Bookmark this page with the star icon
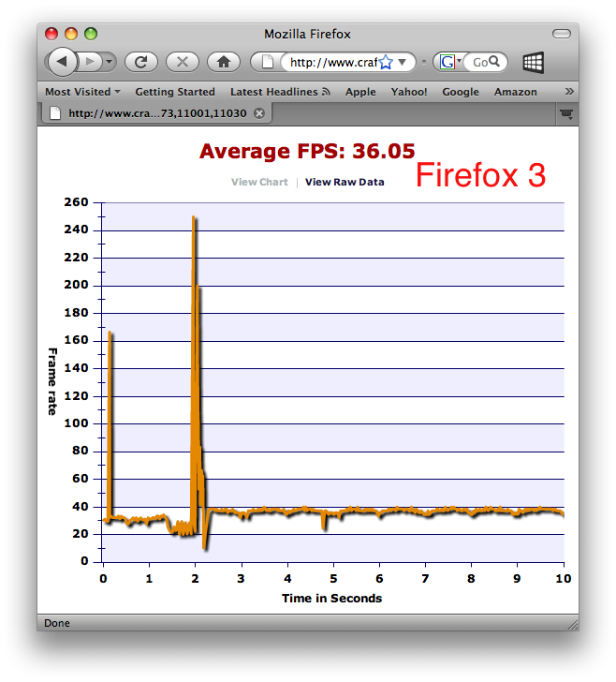 click(386, 62)
